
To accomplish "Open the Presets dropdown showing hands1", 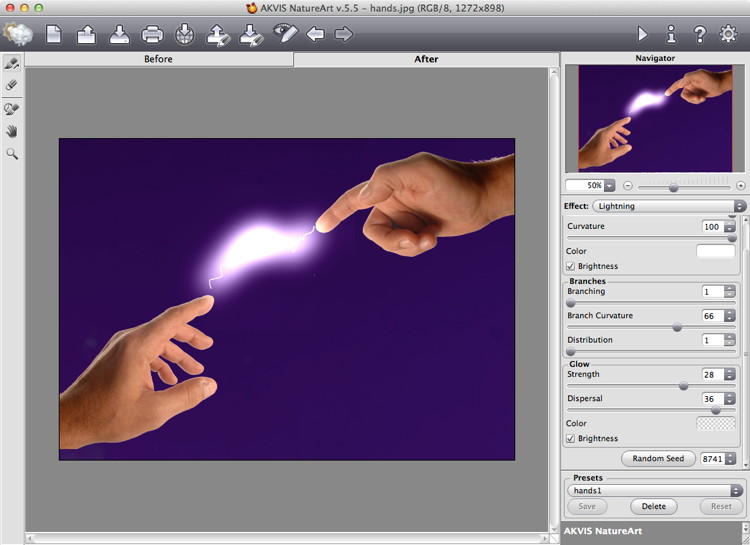I will click(655, 491).
